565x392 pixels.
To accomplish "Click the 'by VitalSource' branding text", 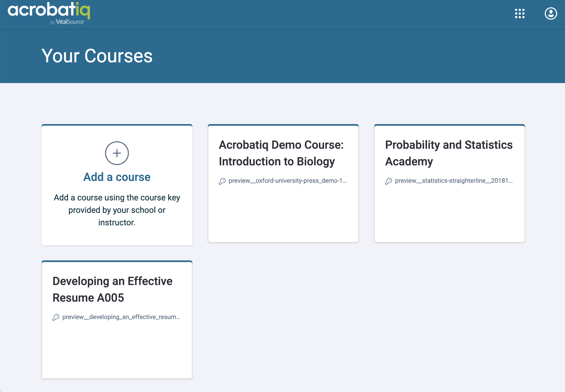I will pos(68,22).
